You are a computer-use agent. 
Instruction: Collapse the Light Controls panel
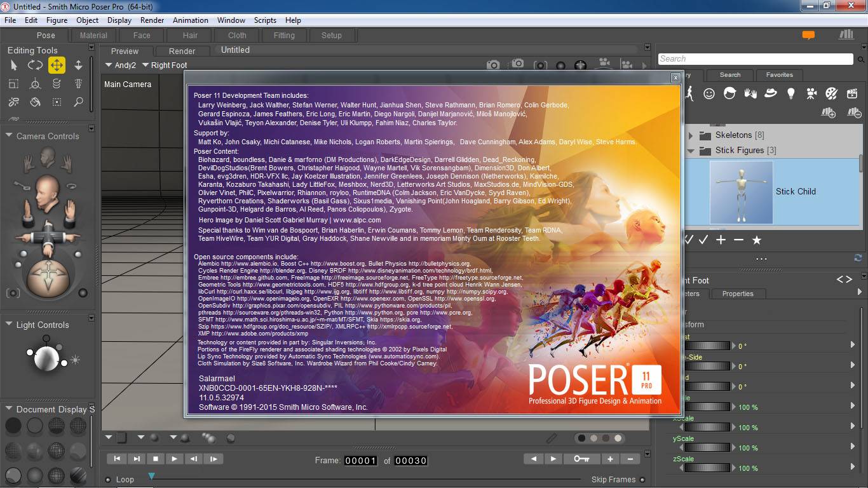point(10,324)
